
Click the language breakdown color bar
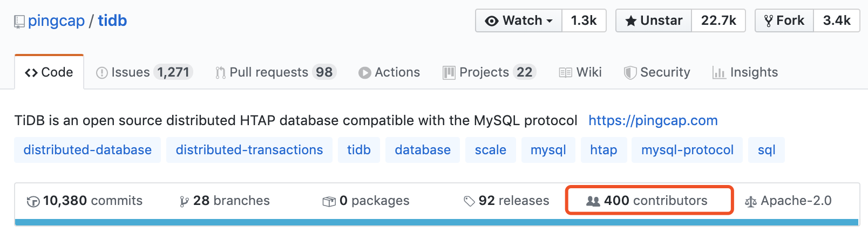pos(436,222)
